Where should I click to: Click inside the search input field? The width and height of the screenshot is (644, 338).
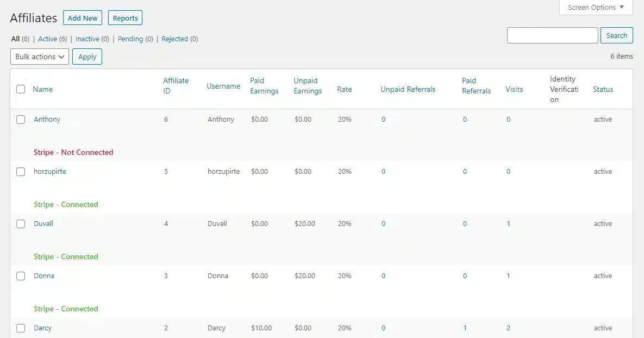552,35
